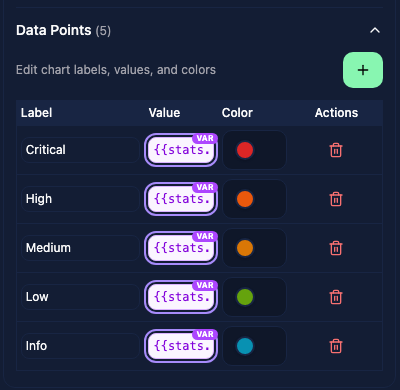400x390 pixels.
Task: Click the Value column header
Action: click(x=164, y=113)
